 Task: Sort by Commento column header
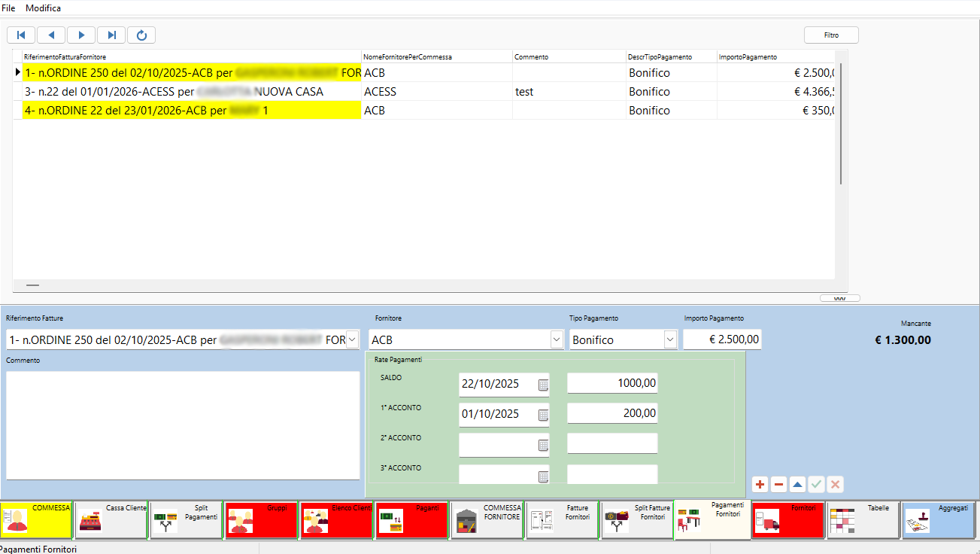coord(569,56)
